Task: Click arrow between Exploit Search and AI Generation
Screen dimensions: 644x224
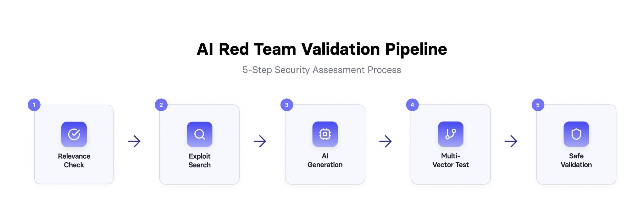Action: [x=260, y=141]
